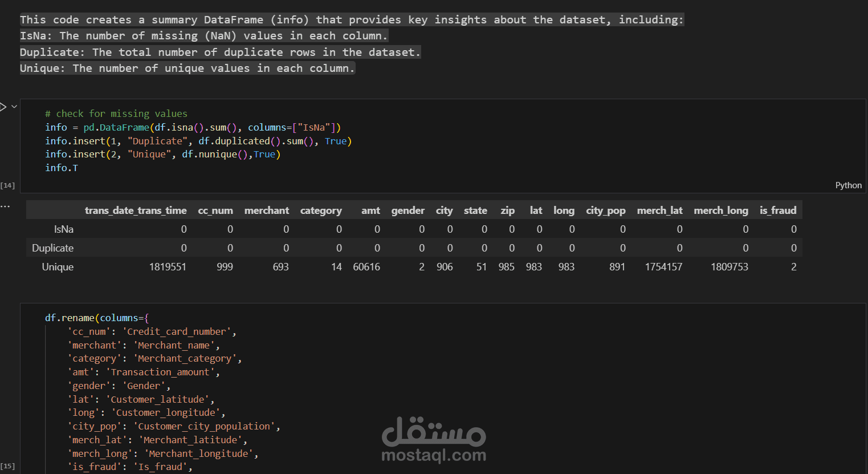Click the 'Transaction_amount' string
Screen dimensions: 868x474
click(160, 372)
